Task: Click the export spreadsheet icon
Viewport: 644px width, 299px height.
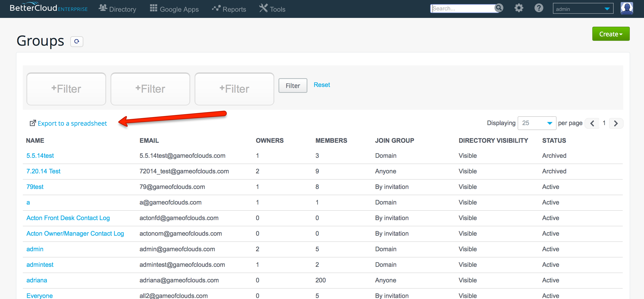Action: [x=33, y=123]
